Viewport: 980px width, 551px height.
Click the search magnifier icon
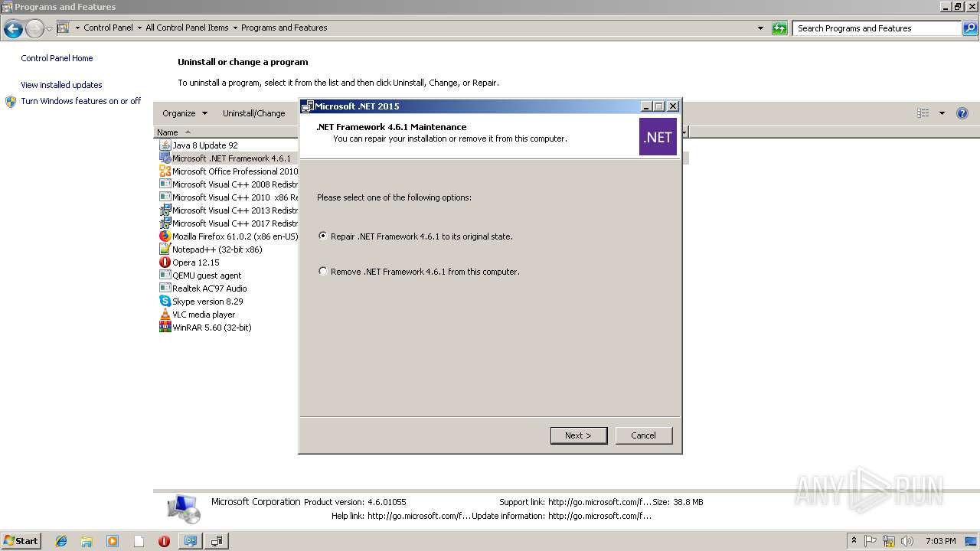click(x=970, y=28)
